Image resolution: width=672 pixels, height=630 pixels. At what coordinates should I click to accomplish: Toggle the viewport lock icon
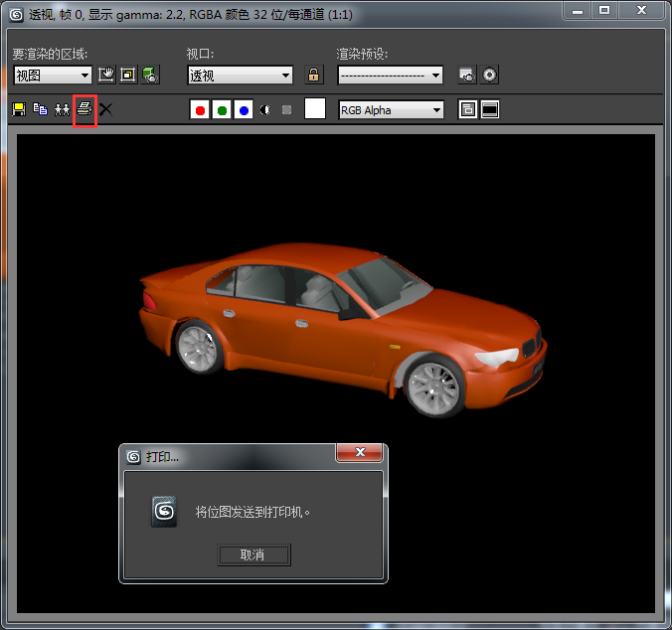pos(313,75)
